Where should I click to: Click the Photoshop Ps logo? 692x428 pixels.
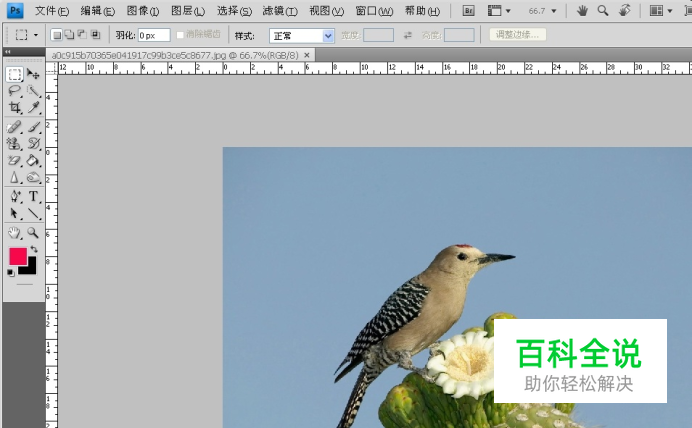coord(15,11)
